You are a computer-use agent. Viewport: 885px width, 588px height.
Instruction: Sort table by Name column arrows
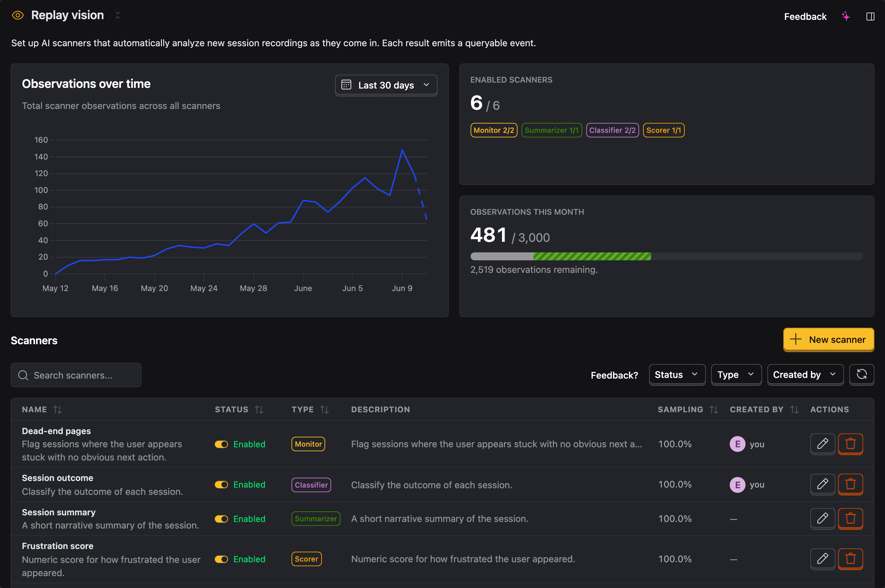point(58,410)
